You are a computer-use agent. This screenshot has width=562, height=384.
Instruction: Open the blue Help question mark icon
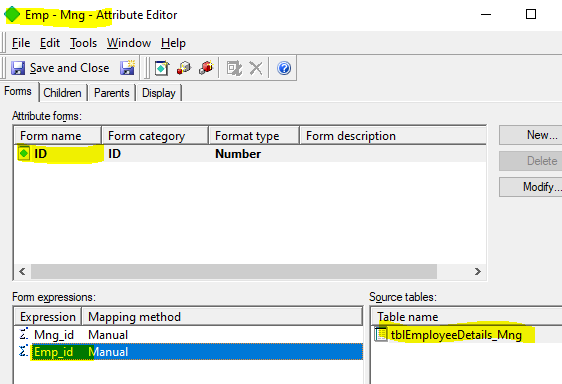coord(284,68)
